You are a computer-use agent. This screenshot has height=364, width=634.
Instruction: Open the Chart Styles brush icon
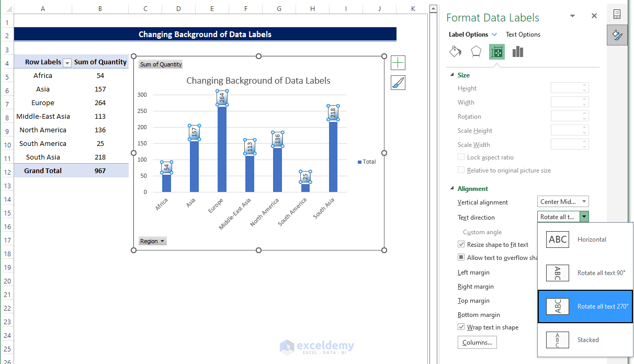pyautogui.click(x=398, y=83)
